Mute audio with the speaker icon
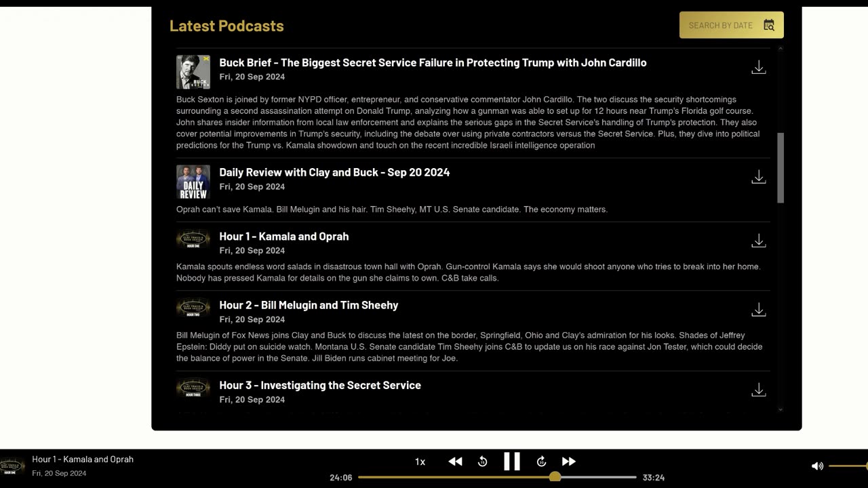This screenshot has height=488, width=868. (x=817, y=466)
